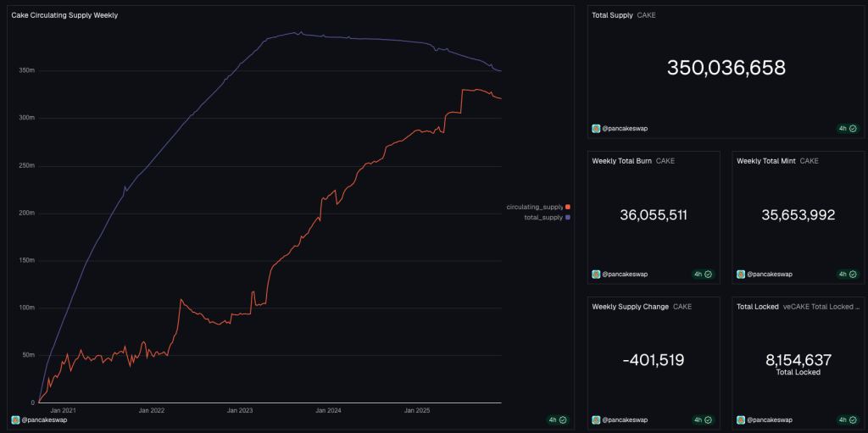Click the -401,519 weekly supply change value
Image resolution: width=868 pixels, height=433 pixels.
point(654,360)
